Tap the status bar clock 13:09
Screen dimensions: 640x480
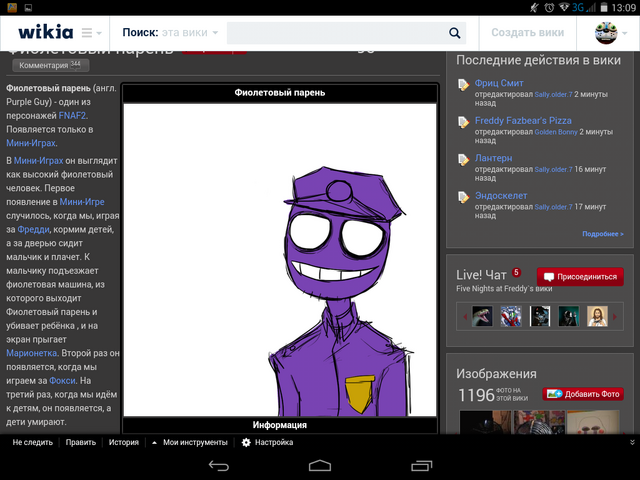pyautogui.click(x=624, y=7)
